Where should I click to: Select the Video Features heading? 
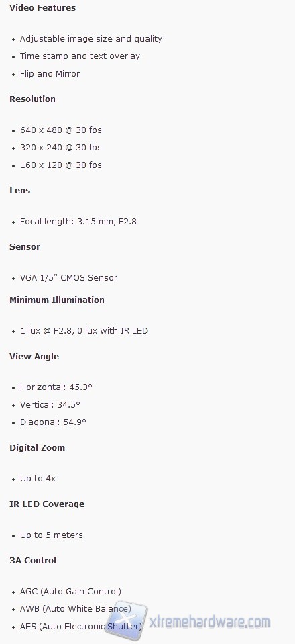point(43,8)
